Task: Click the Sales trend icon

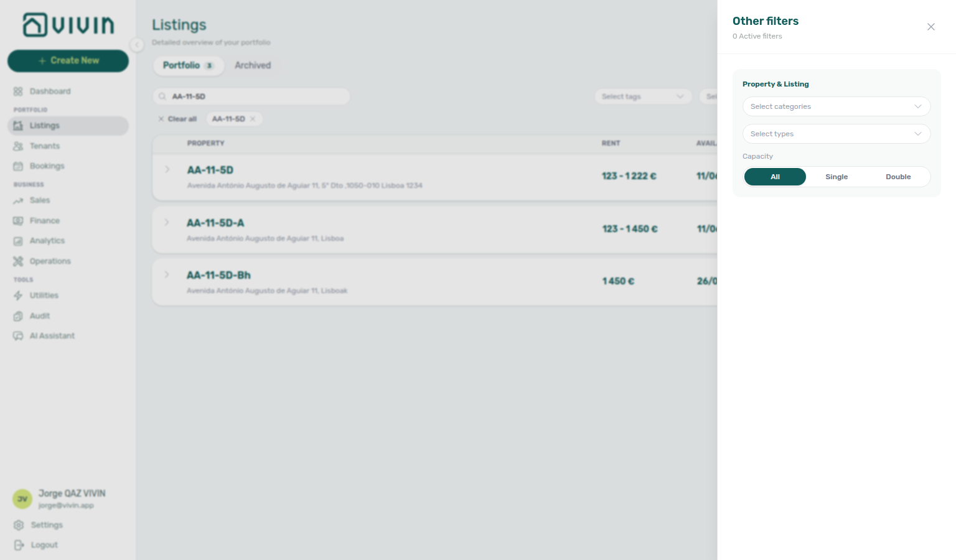Action: [x=18, y=200]
